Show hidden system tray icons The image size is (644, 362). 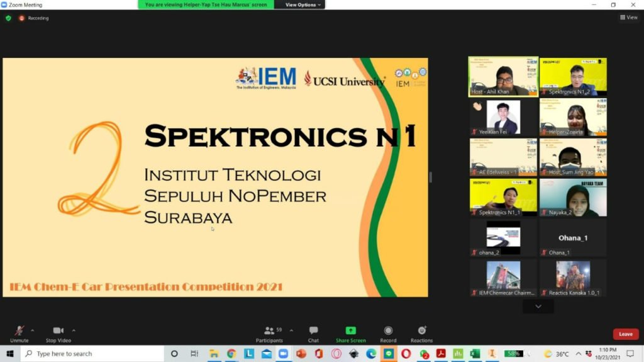click(579, 354)
